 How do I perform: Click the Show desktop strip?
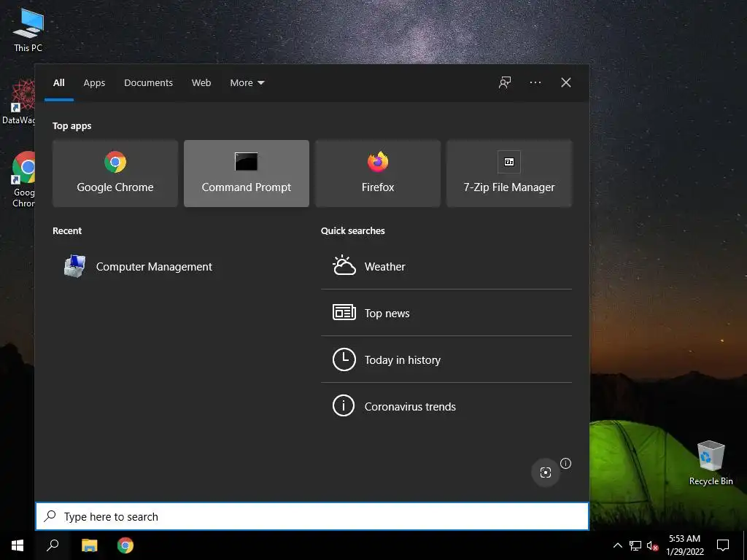point(745,545)
